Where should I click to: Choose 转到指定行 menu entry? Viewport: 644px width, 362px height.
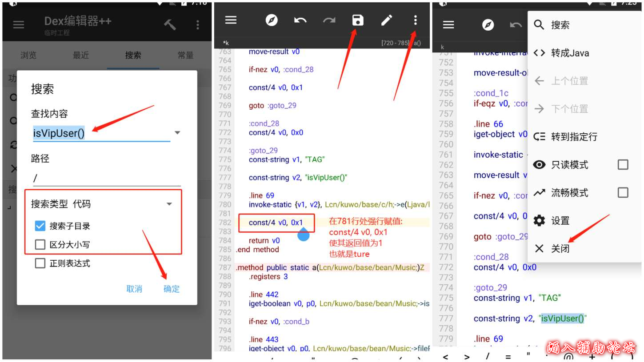(574, 137)
